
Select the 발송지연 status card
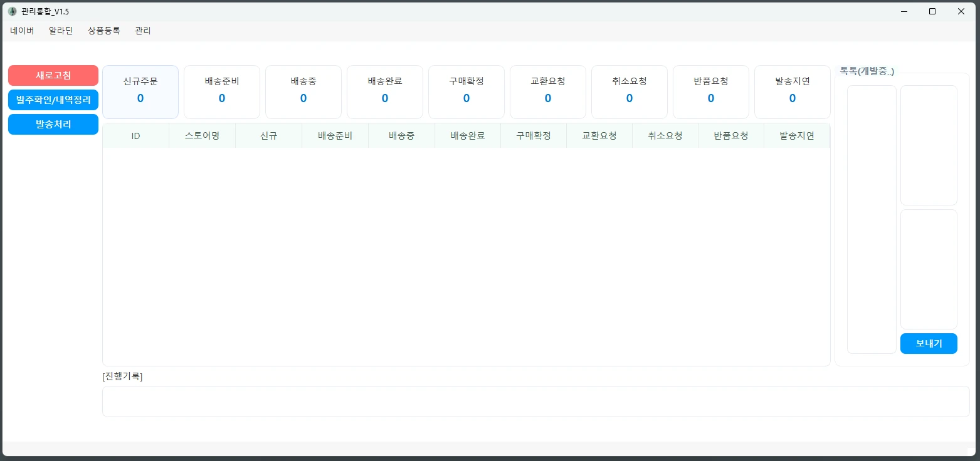793,92
